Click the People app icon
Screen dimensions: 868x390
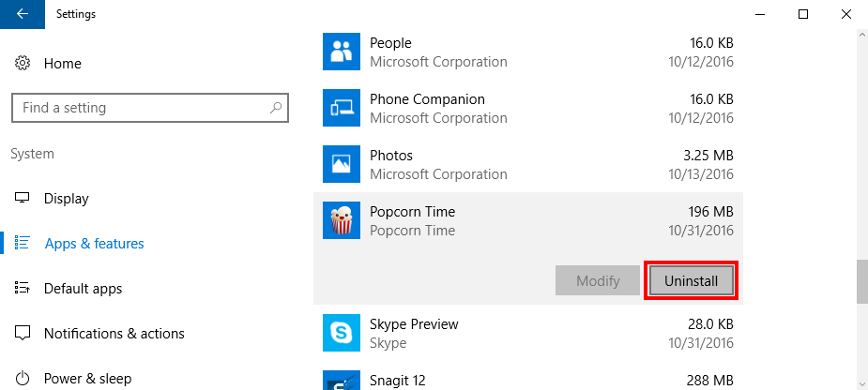point(342,52)
